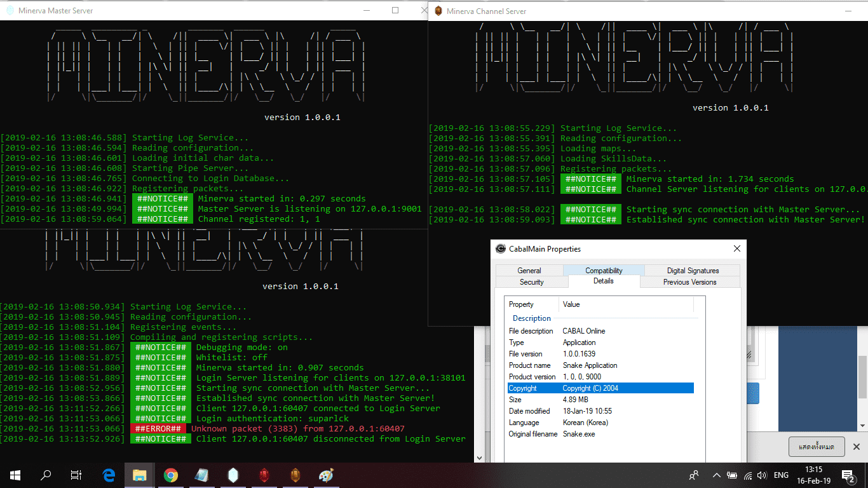This screenshot has width=868, height=488.
Task: Open the Wi-Fi network tray icon
Action: (748, 475)
